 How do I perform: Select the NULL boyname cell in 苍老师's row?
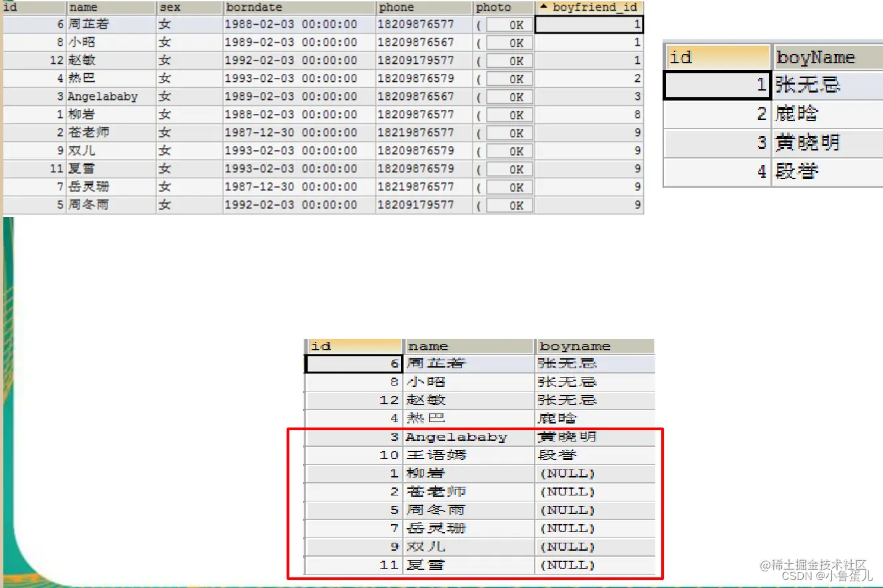(x=595, y=491)
